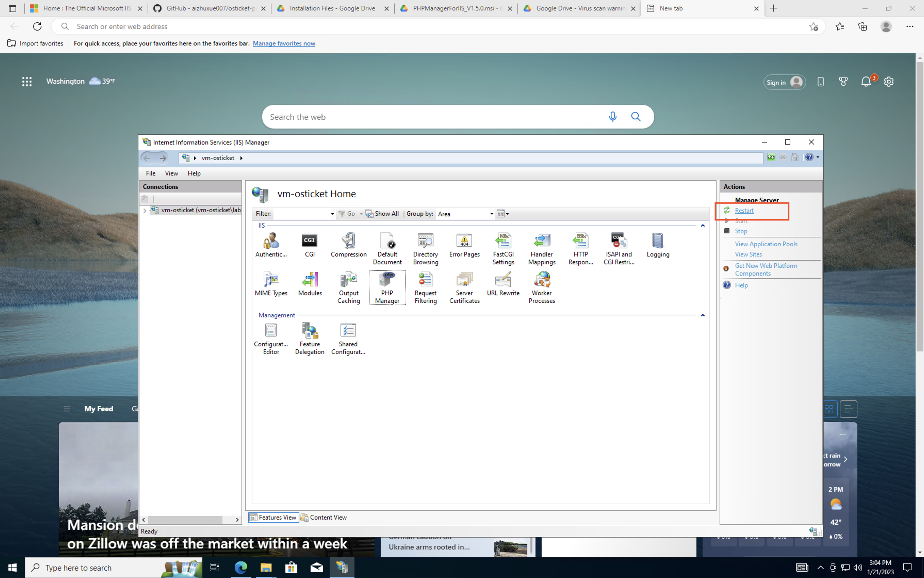924x578 pixels.
Task: Click Restart in Actions pane
Action: tap(744, 211)
